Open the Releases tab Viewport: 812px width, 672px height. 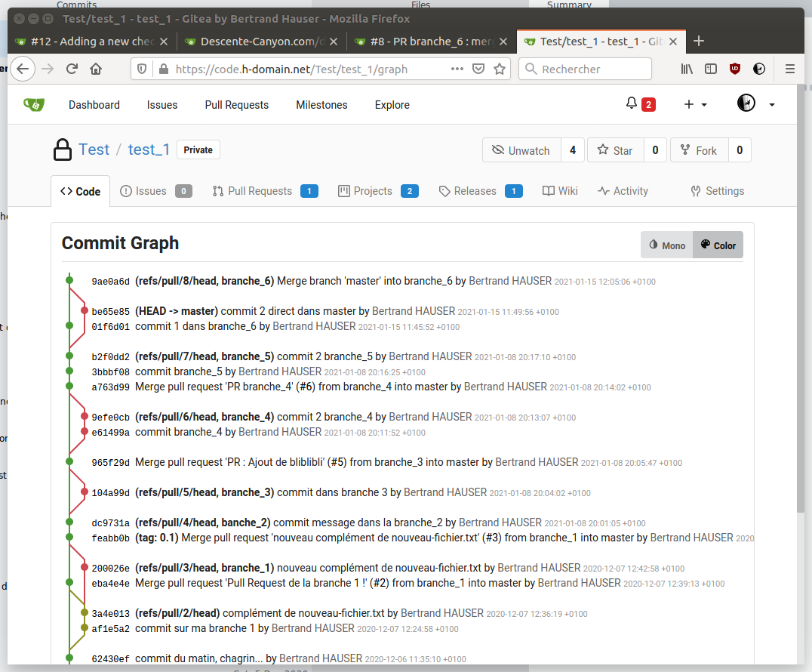coord(475,191)
